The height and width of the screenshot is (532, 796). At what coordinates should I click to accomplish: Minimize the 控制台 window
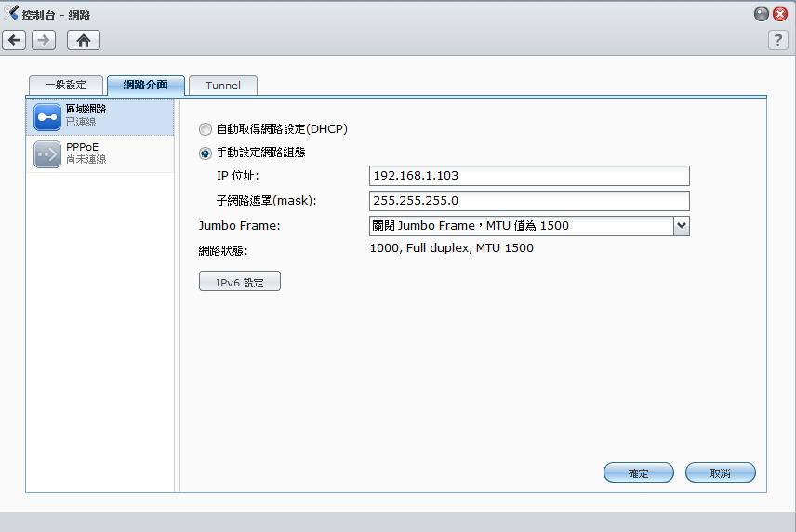(x=762, y=14)
